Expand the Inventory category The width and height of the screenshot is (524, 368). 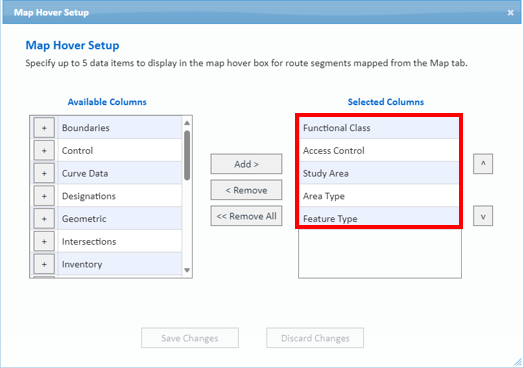44,264
